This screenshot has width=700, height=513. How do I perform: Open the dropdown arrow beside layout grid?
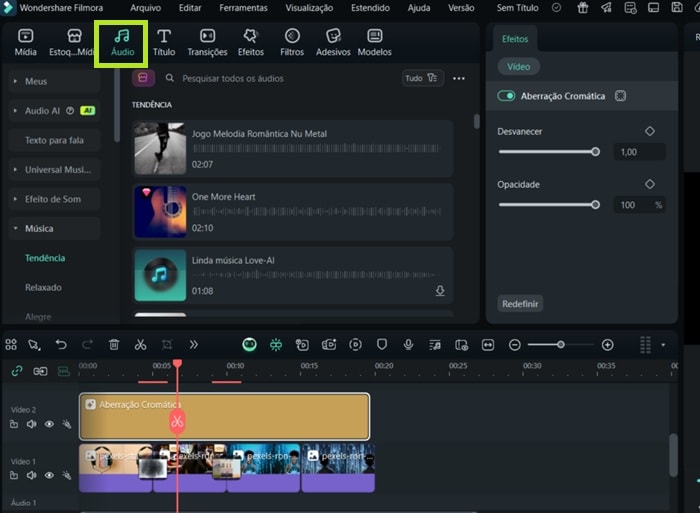tap(663, 345)
